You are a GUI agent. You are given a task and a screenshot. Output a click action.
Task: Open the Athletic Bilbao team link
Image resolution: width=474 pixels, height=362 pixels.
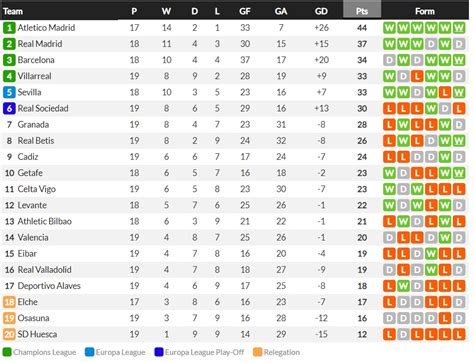44,221
